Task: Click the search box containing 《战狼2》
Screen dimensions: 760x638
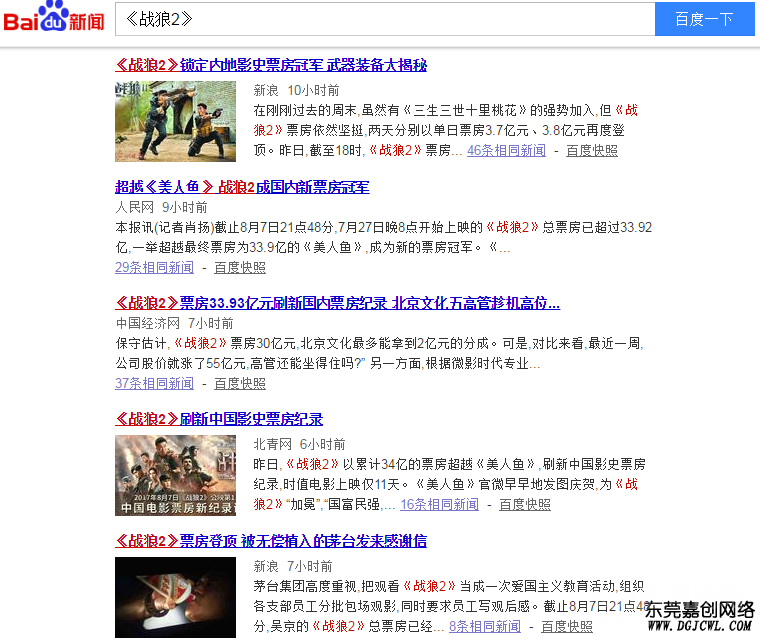Action: point(385,19)
